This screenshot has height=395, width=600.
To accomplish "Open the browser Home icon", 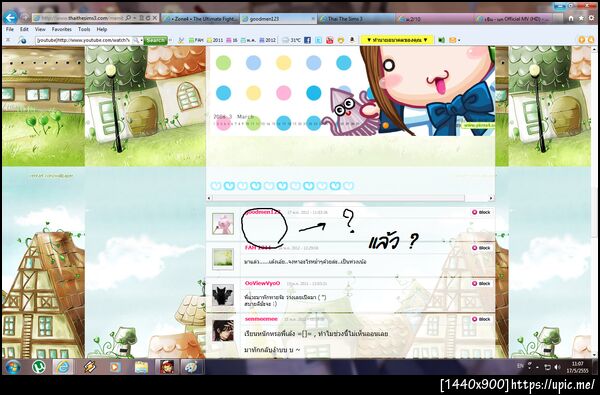I will click(x=571, y=18).
